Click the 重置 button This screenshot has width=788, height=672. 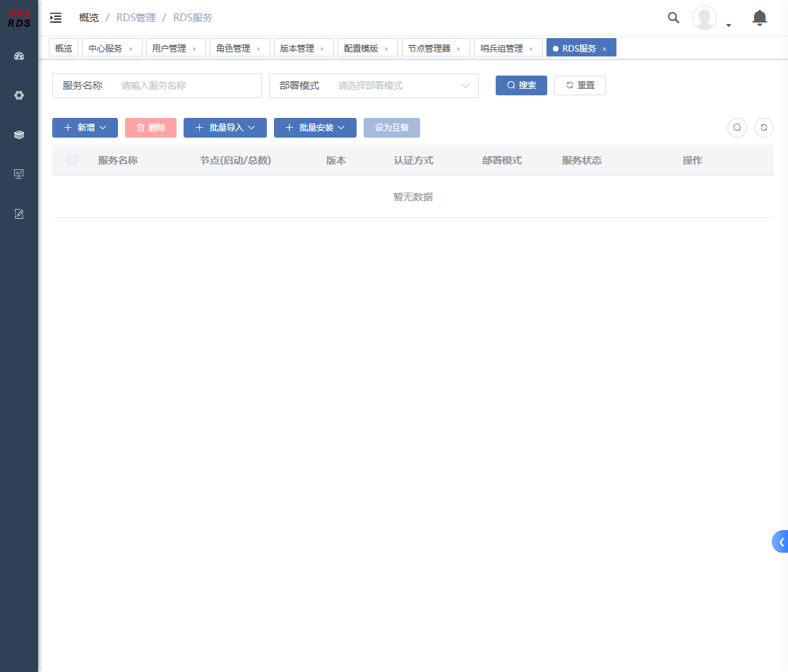(580, 85)
